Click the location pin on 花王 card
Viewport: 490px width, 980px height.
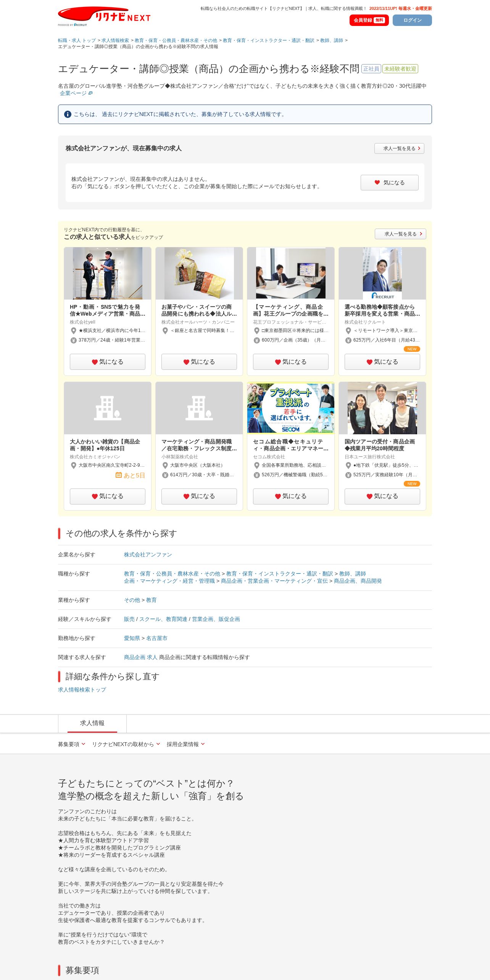[x=256, y=330]
